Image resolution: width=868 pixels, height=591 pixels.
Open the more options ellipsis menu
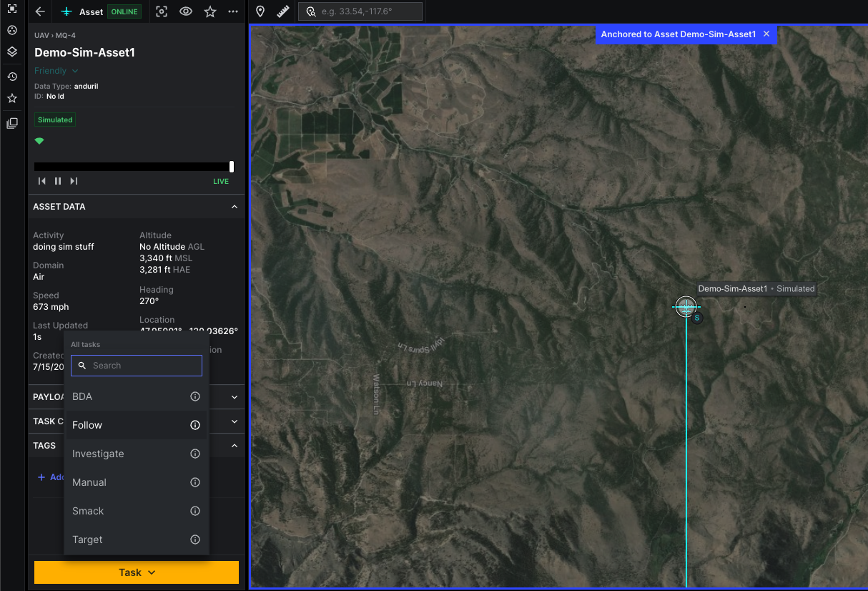[233, 12]
